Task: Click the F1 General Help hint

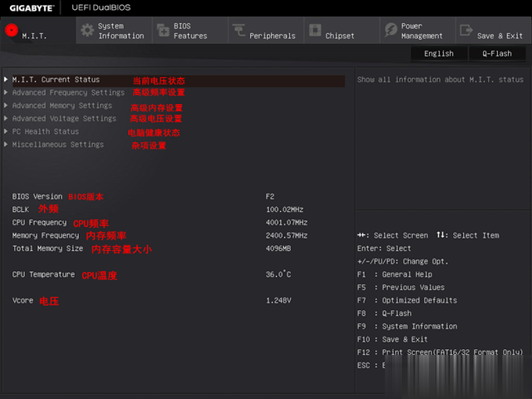Action: pos(395,274)
